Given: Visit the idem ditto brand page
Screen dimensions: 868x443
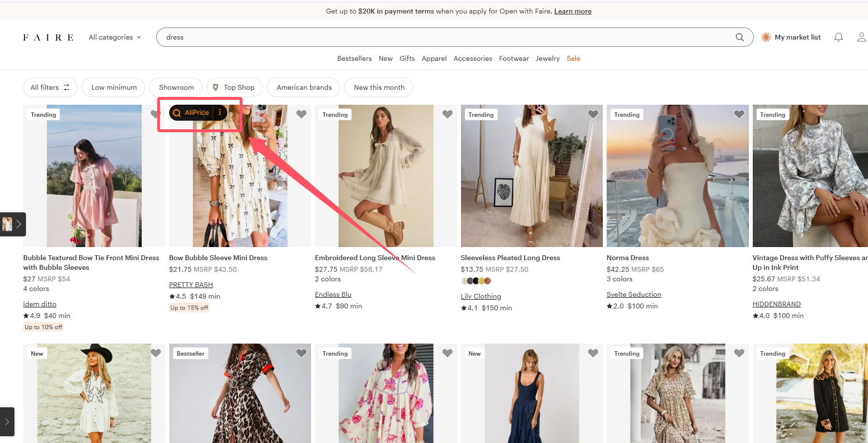Looking at the screenshot, I should (40, 304).
